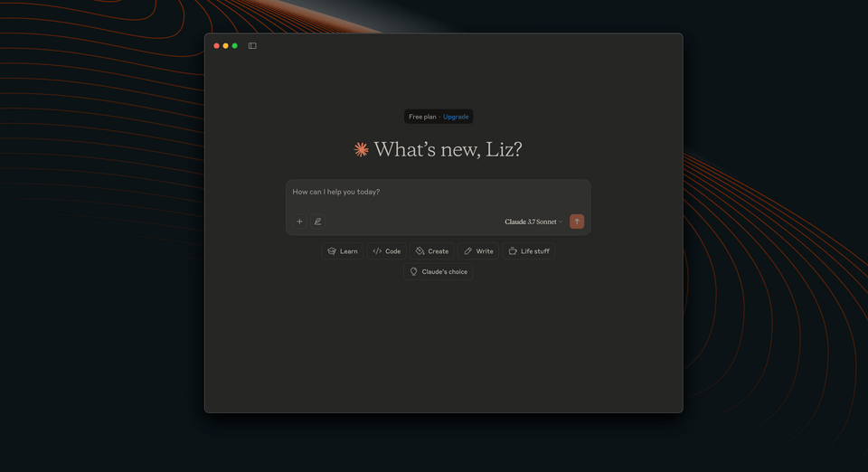Select the Claude's choice chip
868x472 pixels.
439,271
